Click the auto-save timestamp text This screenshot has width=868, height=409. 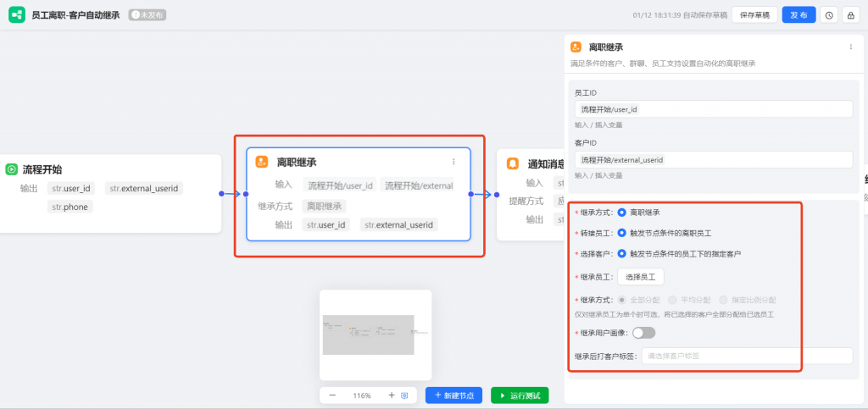tap(680, 15)
